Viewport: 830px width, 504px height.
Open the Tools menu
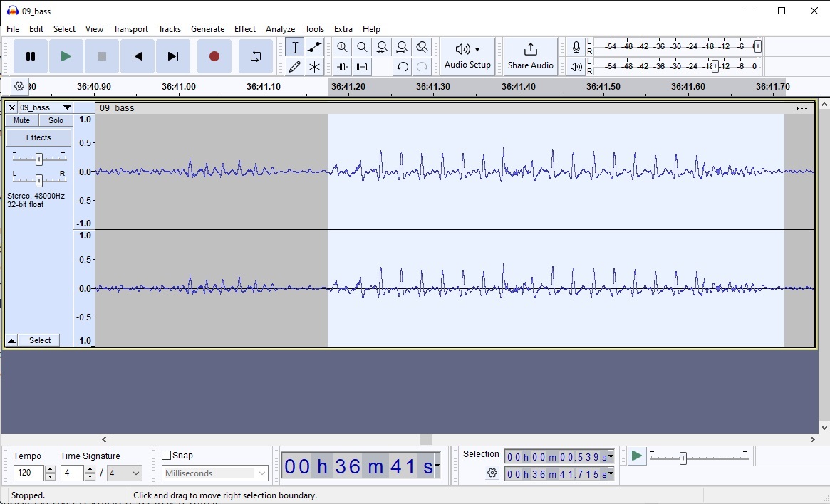point(314,29)
